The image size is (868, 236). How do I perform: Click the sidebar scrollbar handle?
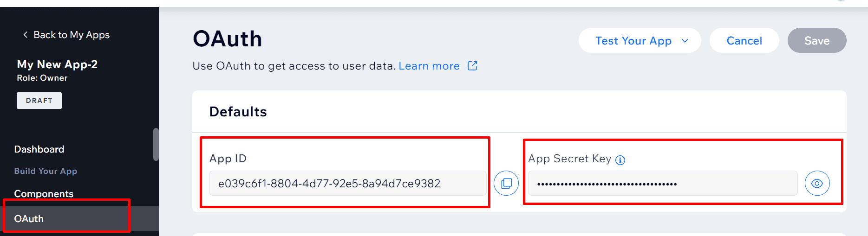click(156, 145)
